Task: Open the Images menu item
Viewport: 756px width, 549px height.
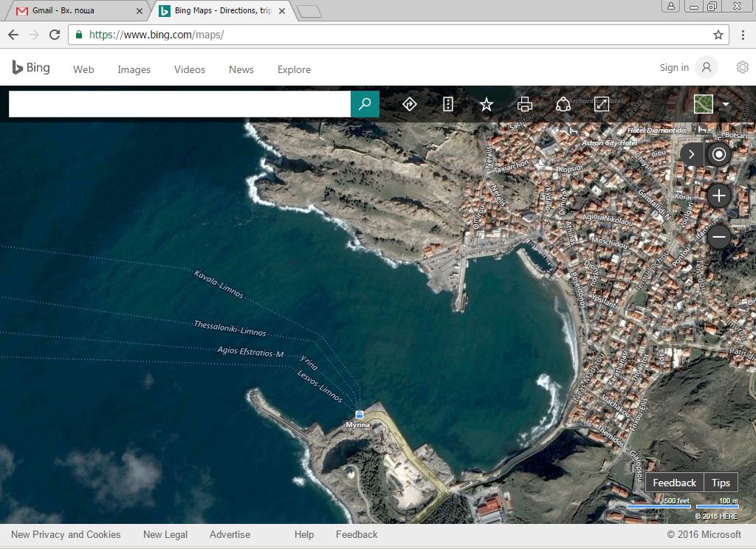Action: pyautogui.click(x=134, y=69)
